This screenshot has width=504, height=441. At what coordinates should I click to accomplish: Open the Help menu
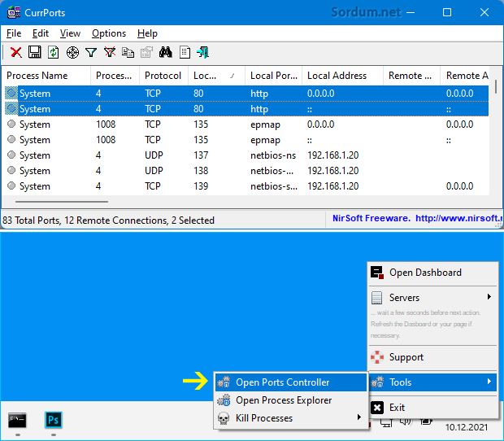[x=147, y=33]
